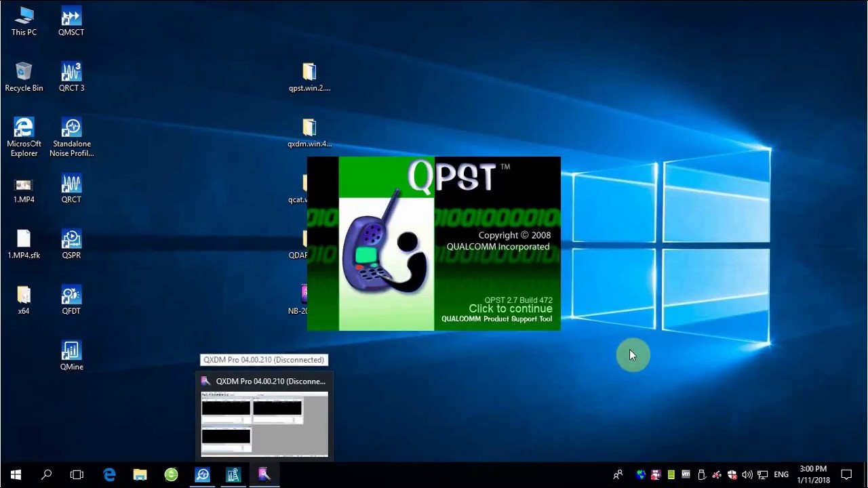Viewport: 868px width, 488px height.
Task: Open the network status tray icon
Action: click(x=762, y=474)
